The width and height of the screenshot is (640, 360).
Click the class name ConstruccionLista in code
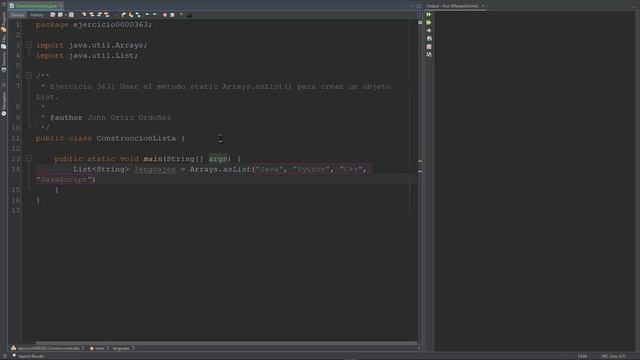click(x=136, y=138)
